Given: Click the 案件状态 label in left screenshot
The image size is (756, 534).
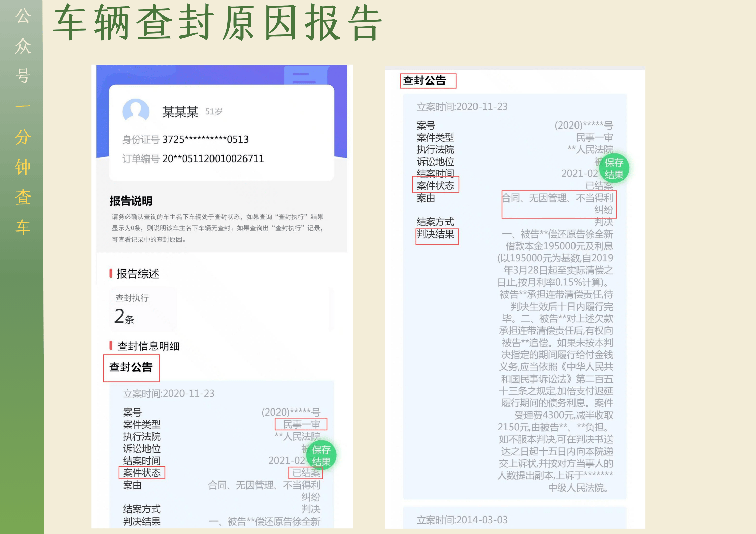Looking at the screenshot, I should pos(142,473).
